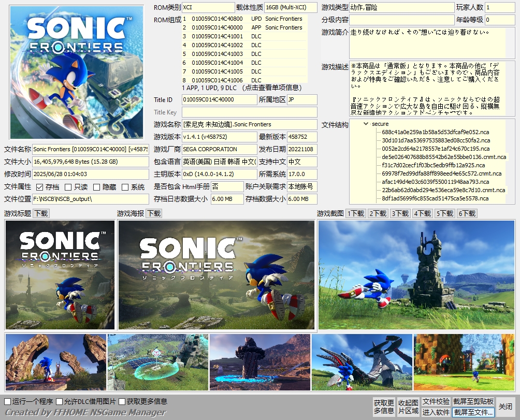The width and height of the screenshot is (520, 420).
Task: Click the 游戏标题 下载 button
Action: tap(41, 213)
